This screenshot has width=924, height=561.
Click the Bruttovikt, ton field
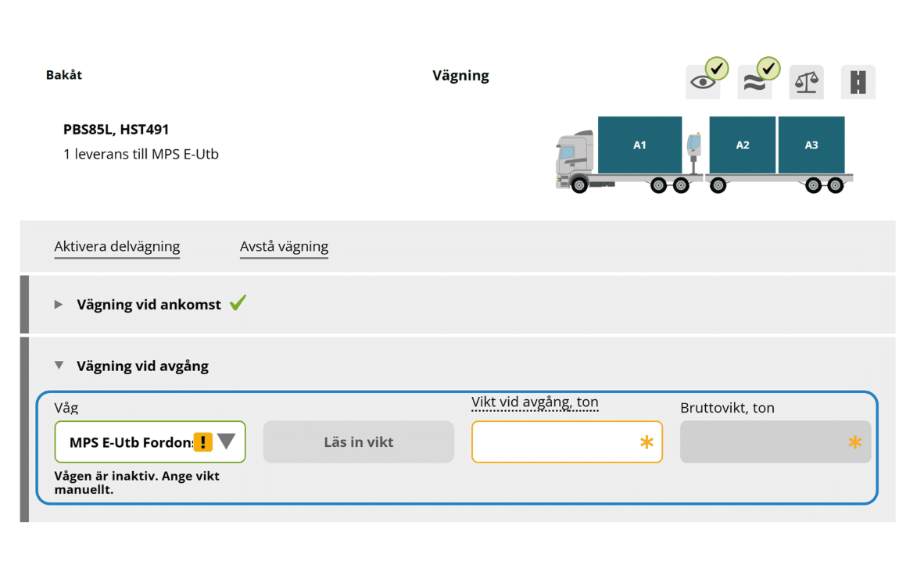[x=775, y=442]
